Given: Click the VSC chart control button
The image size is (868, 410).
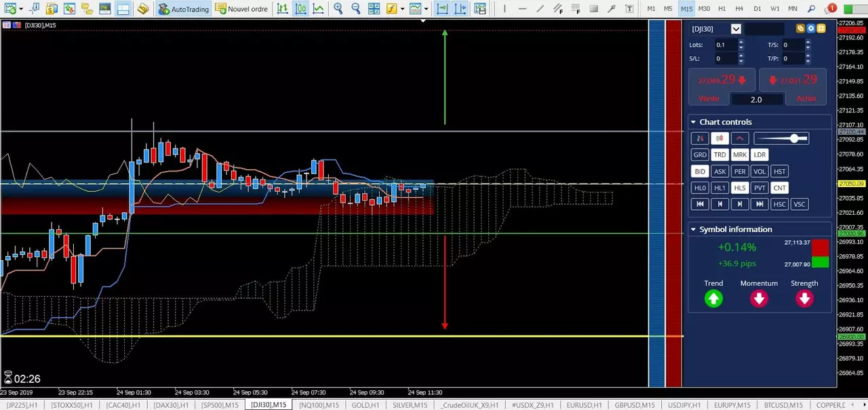Looking at the screenshot, I should (x=800, y=204).
